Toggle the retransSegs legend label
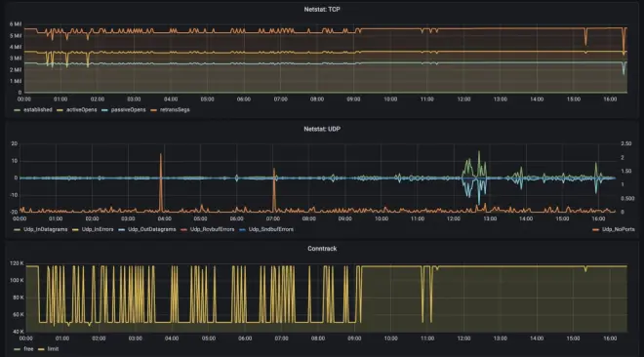Viewport: 644px width, 357px height. click(x=175, y=110)
